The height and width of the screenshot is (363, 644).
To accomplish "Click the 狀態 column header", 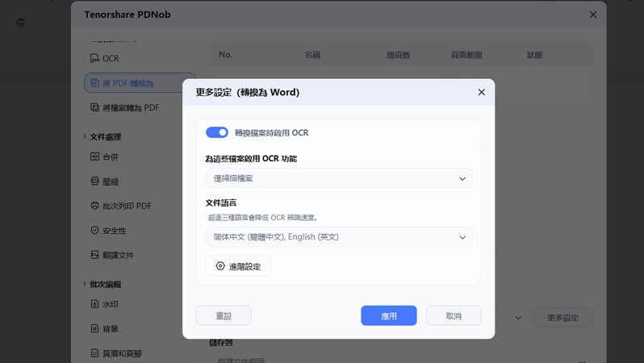I will [x=534, y=55].
